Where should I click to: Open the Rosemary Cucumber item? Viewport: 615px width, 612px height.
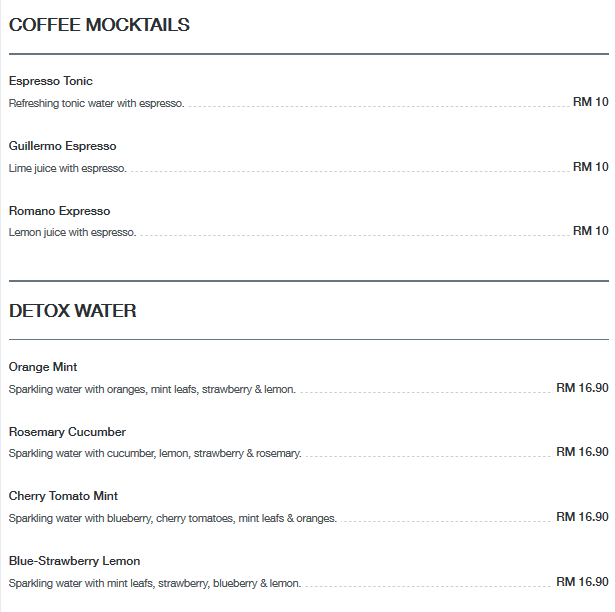[67, 432]
